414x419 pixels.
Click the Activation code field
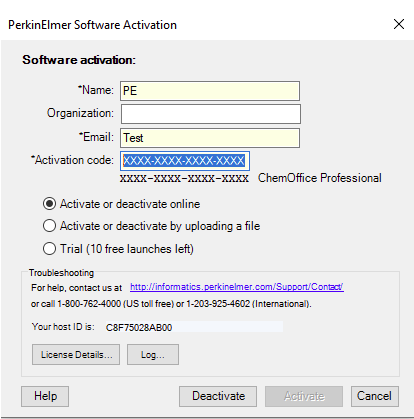click(x=185, y=161)
